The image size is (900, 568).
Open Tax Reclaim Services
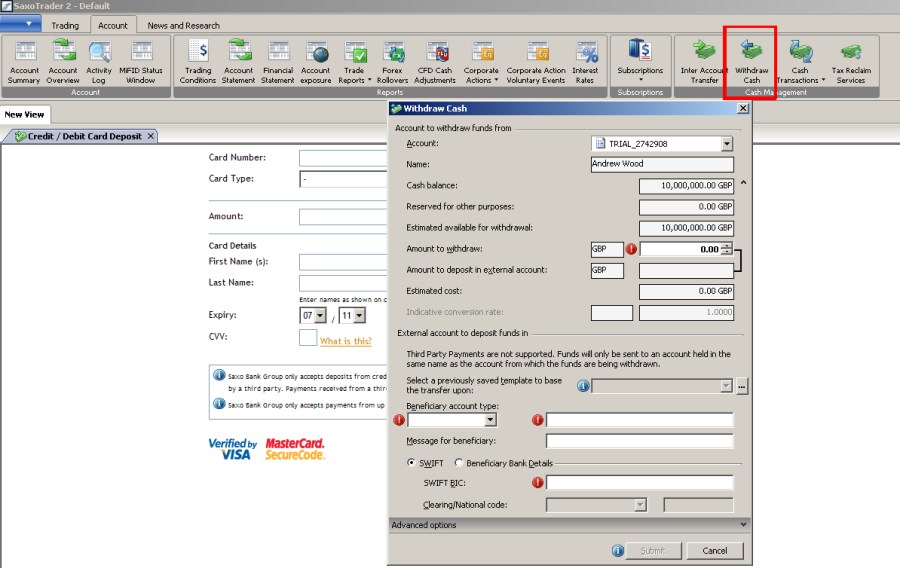click(x=851, y=63)
